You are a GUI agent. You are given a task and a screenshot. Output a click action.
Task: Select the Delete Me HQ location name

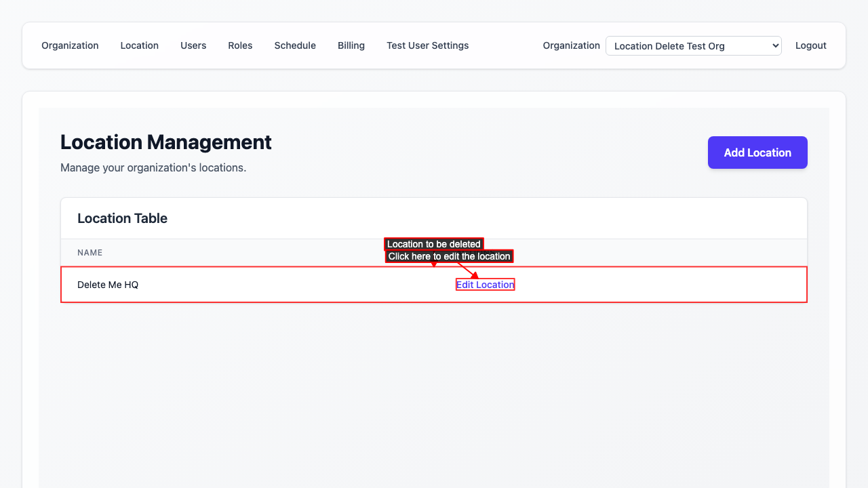[x=108, y=285]
